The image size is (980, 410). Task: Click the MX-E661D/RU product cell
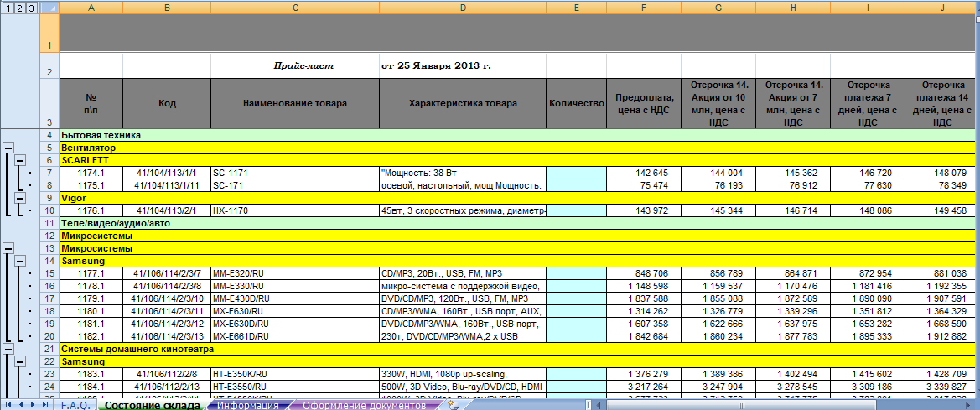295,336
